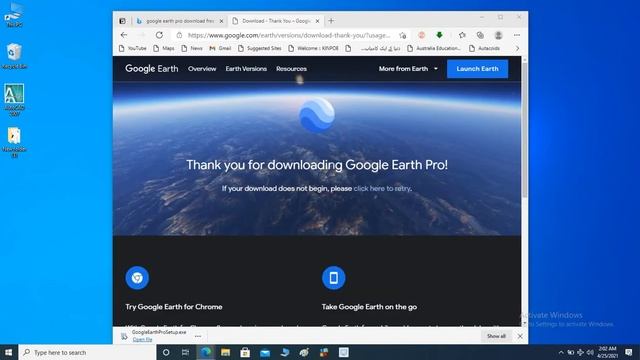640x360 pixels.
Task: Open the notification center icon
Action: pos(629,352)
